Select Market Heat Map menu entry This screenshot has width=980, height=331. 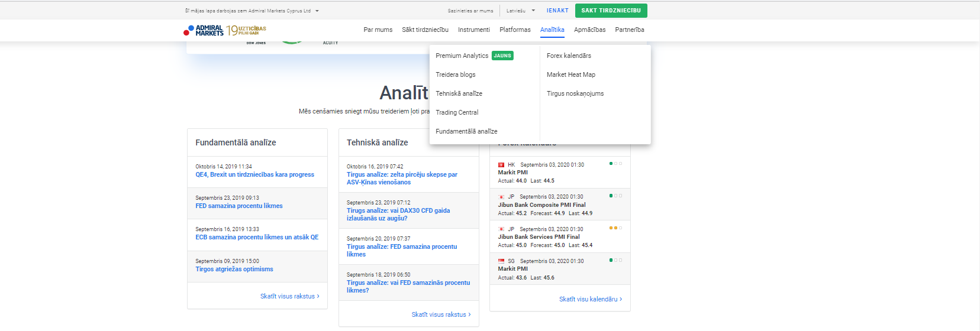click(571, 74)
